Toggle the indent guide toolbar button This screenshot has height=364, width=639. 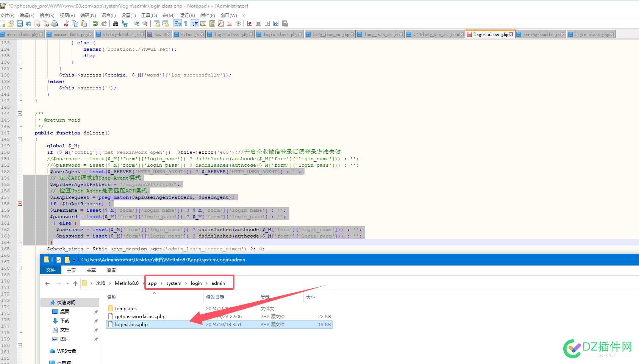click(195, 23)
